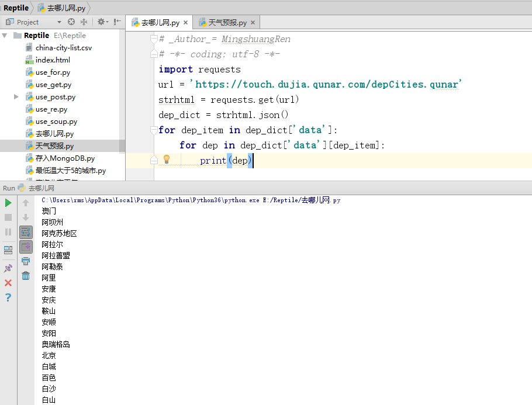Image resolution: width=532 pixels, height=405 pixels.
Task: Expand the use_post.py tree node
Action: click(x=16, y=97)
